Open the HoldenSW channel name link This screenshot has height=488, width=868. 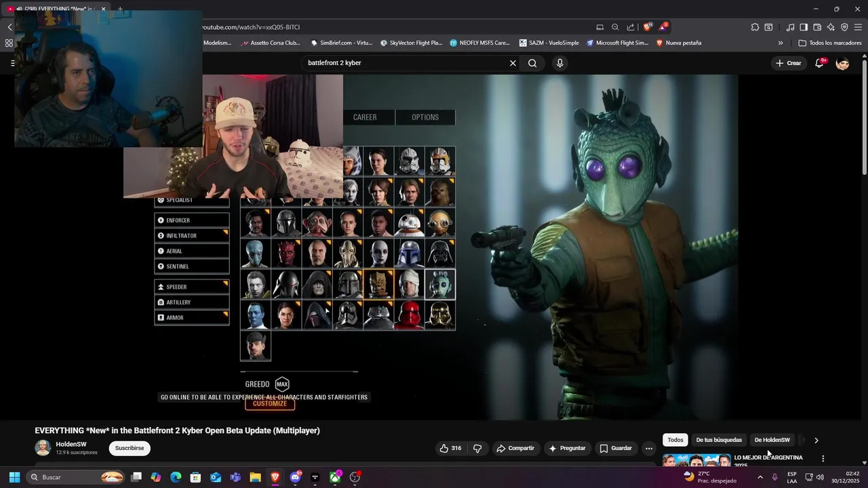(71, 444)
